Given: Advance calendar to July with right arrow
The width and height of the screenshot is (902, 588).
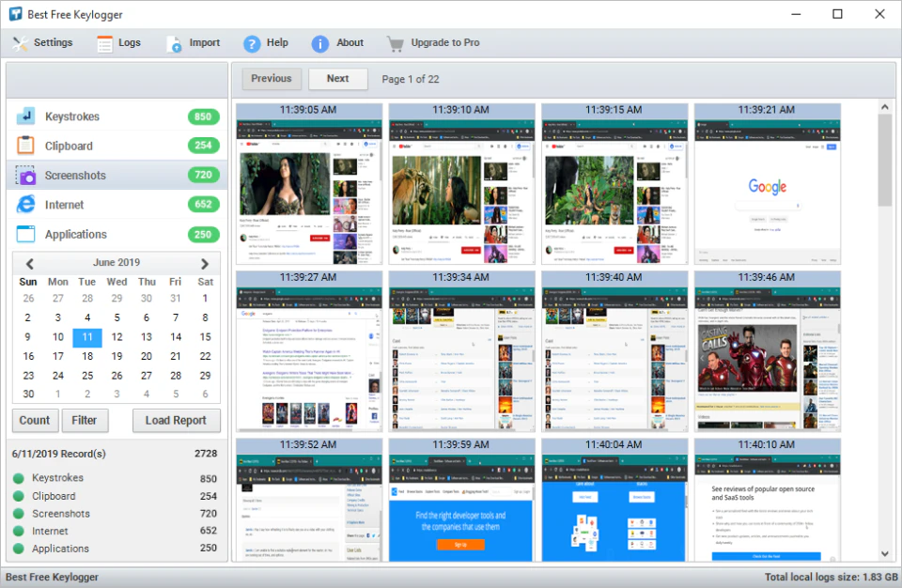Looking at the screenshot, I should click(203, 262).
